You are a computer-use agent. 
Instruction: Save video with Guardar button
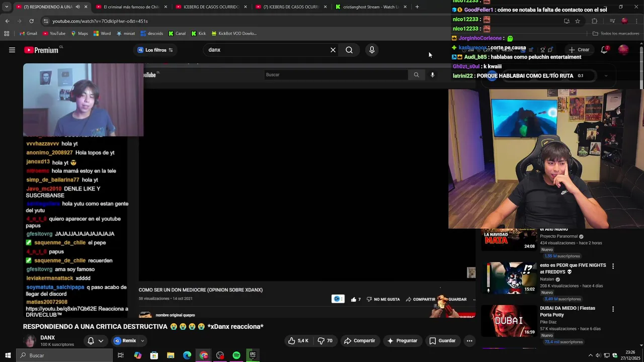442,341
